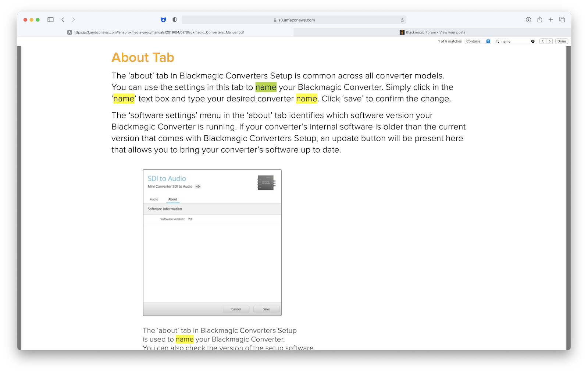Click the SDI to Audio dialog screenshot
Screen dimensions: 588x373
[x=212, y=242]
